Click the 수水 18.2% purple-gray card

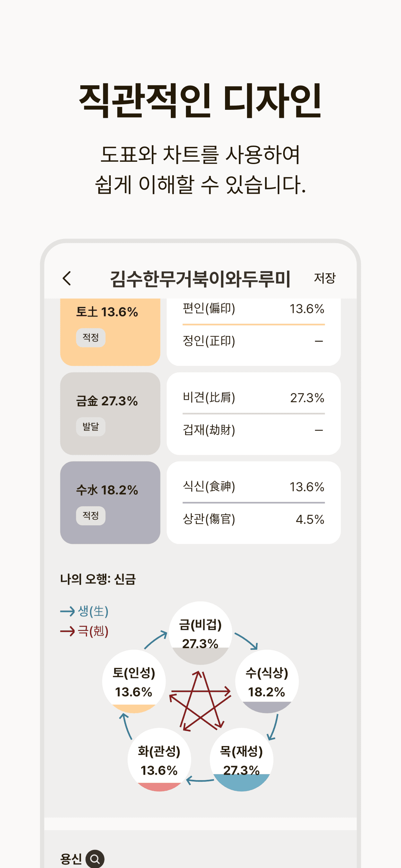pyautogui.click(x=110, y=502)
